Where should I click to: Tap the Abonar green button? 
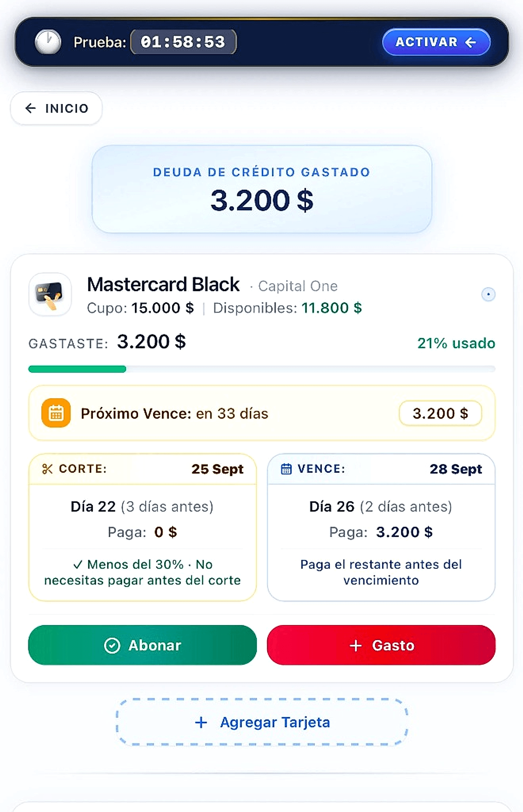coord(142,645)
